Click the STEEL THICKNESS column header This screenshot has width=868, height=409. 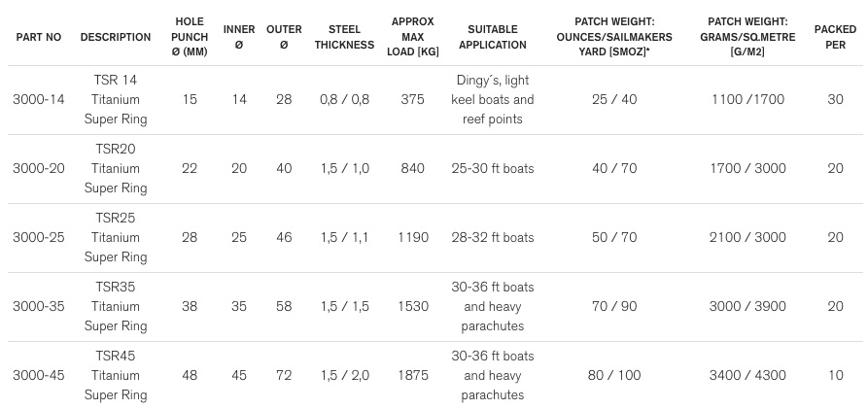pos(344,37)
